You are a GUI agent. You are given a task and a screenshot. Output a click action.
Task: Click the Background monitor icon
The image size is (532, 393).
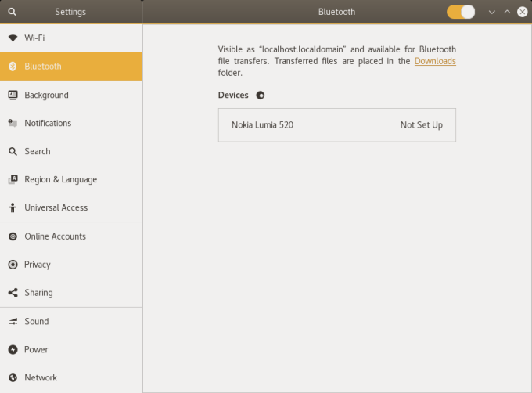click(x=13, y=95)
